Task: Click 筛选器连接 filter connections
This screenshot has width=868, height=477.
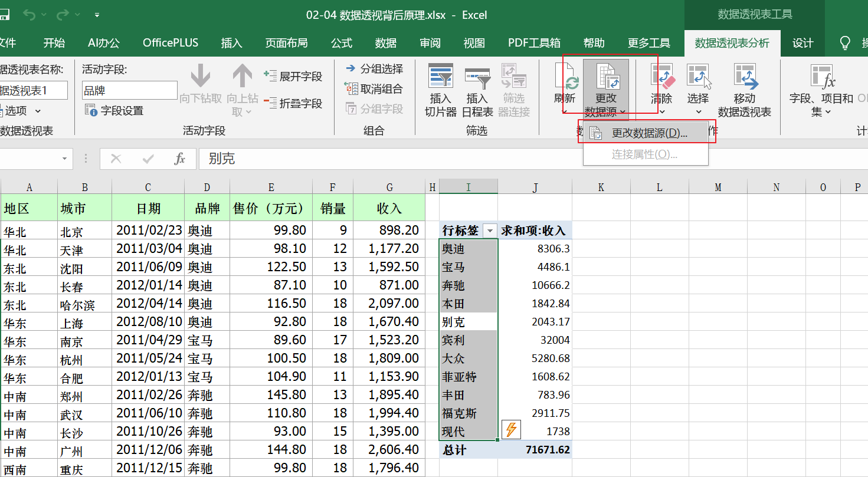Action: coord(514,90)
